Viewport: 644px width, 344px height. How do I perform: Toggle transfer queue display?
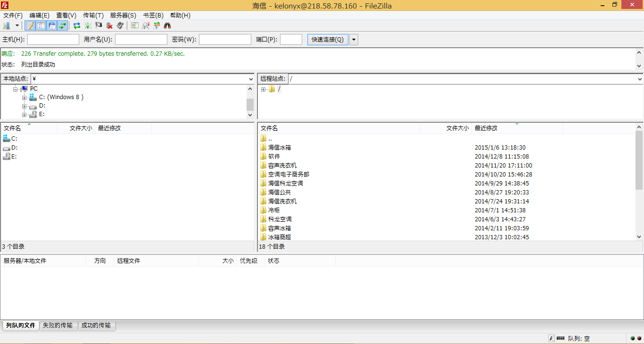(63, 25)
